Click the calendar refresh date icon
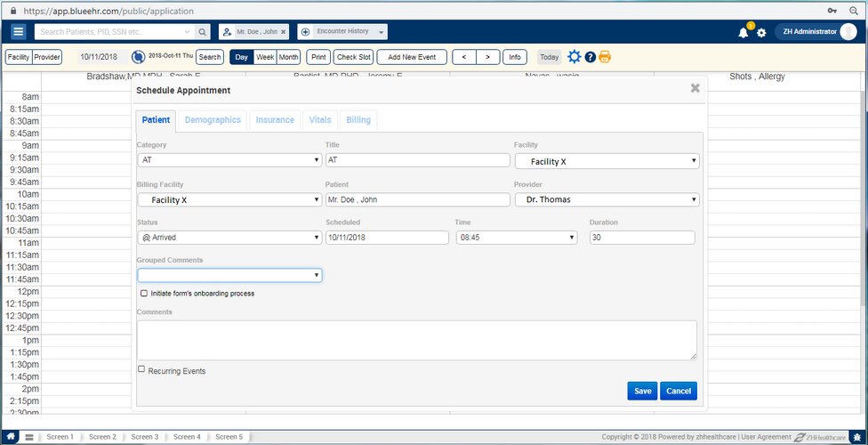The width and height of the screenshot is (868, 445). tap(139, 57)
